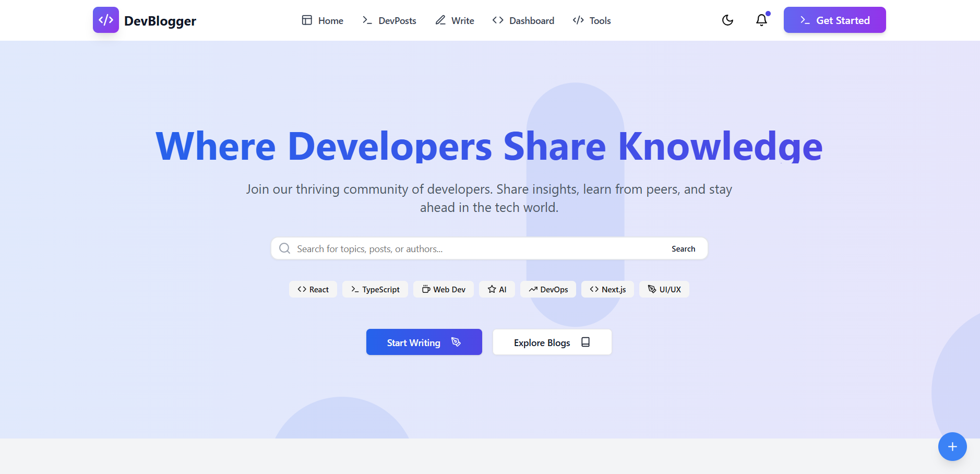Navigate to Dashboard
The image size is (980, 474).
click(523, 20)
